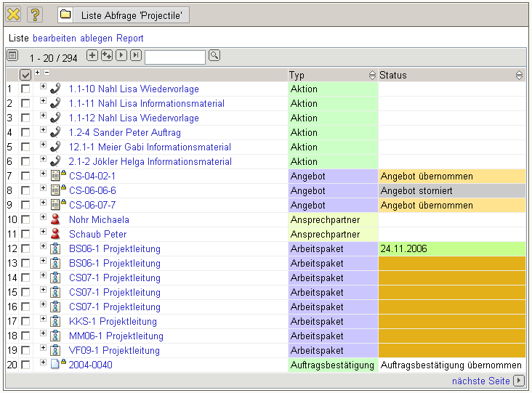Expand row 10 Nohr Michaela

[x=43, y=218]
